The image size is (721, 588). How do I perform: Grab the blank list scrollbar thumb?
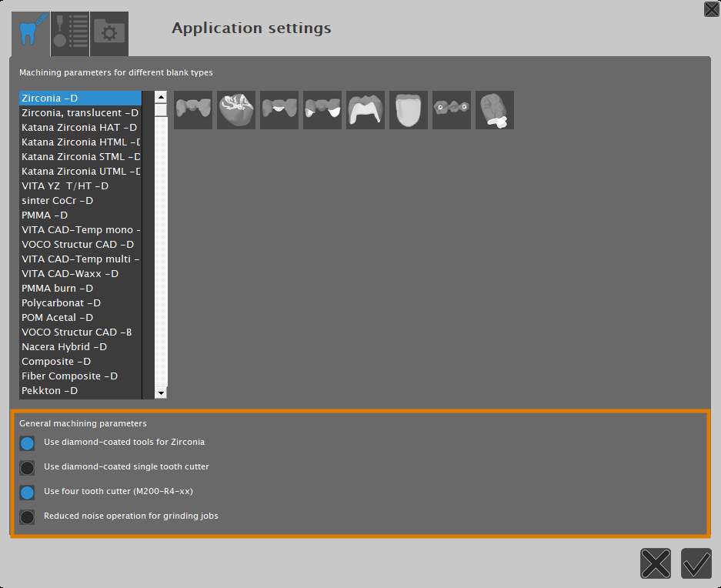click(161, 110)
